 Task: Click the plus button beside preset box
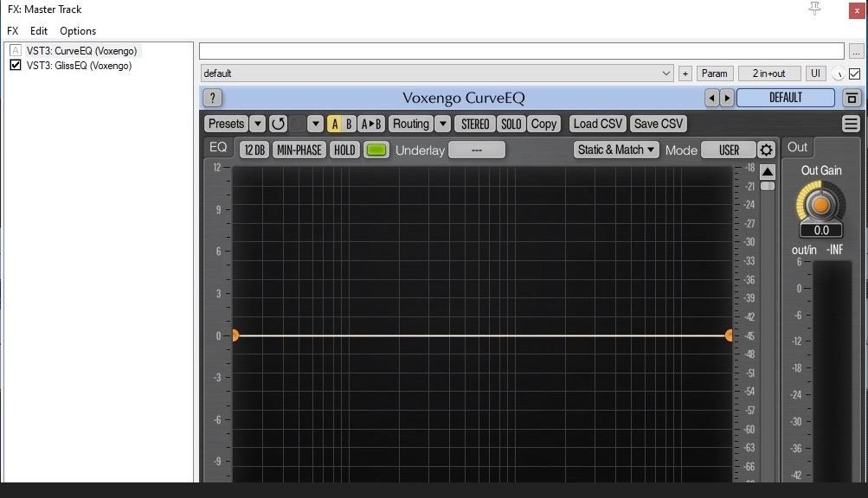coord(685,73)
